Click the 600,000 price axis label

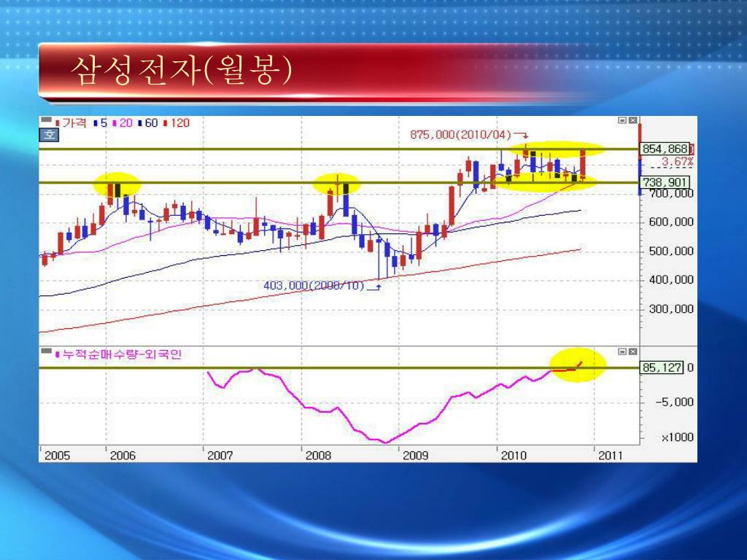click(x=671, y=222)
